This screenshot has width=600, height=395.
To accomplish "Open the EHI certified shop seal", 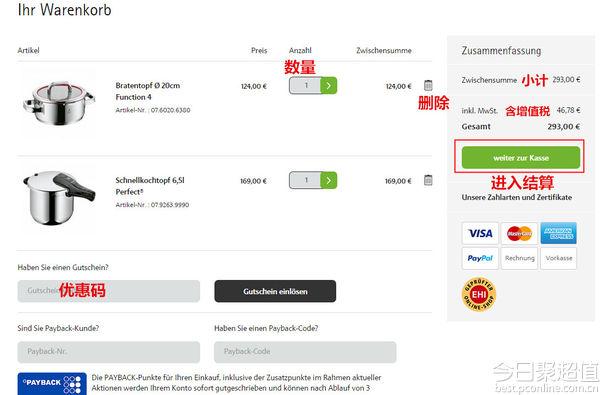I will coord(479,294).
